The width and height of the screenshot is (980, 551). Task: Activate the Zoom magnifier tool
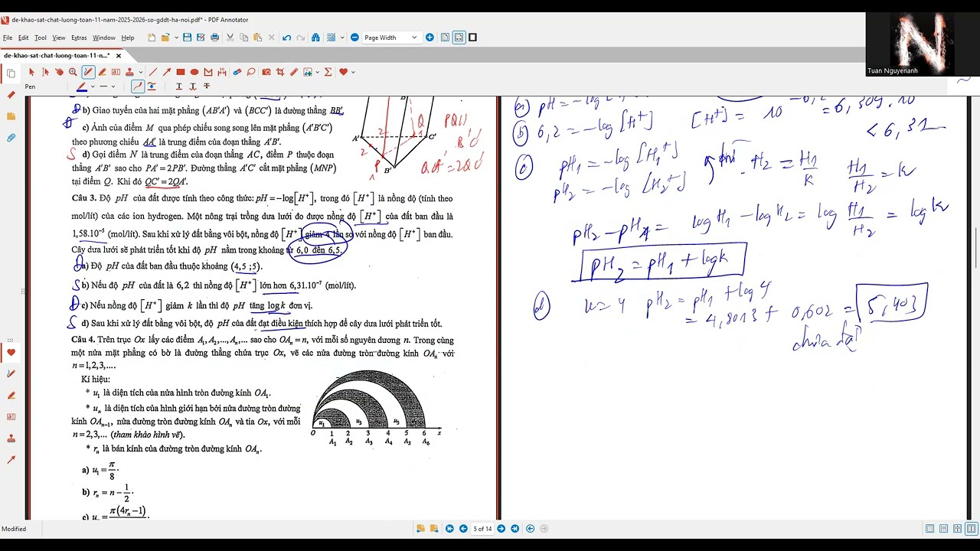(73, 72)
